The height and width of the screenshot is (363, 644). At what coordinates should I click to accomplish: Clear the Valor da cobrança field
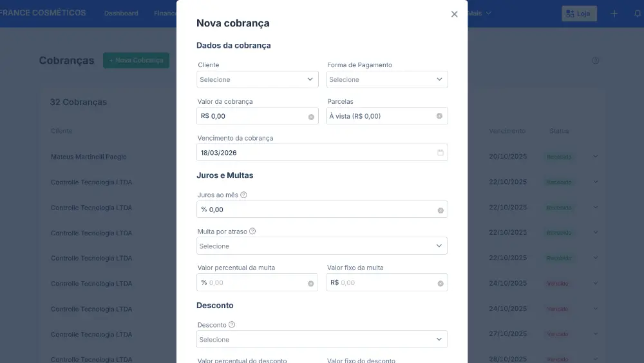point(311,117)
